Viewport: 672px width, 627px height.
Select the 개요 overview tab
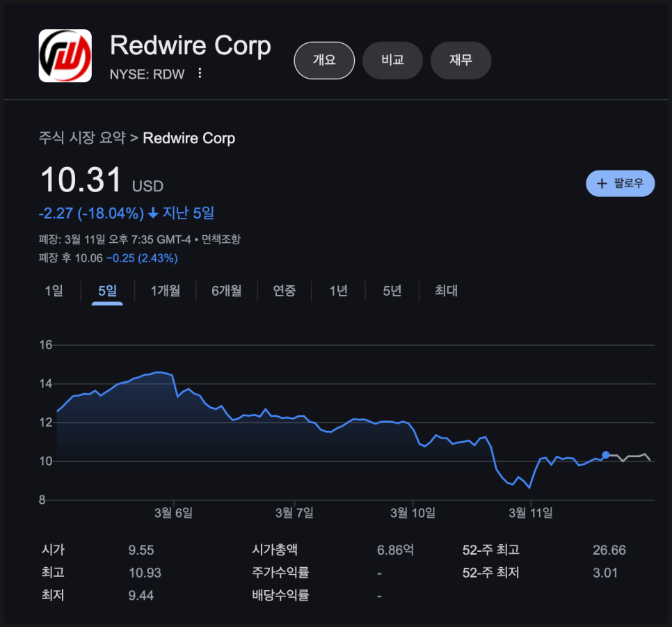point(324,60)
